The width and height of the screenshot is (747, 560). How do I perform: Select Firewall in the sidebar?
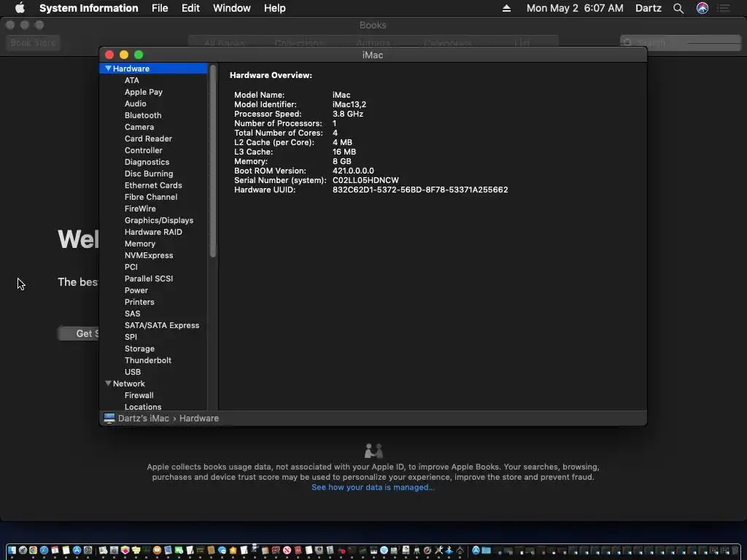pyautogui.click(x=139, y=395)
